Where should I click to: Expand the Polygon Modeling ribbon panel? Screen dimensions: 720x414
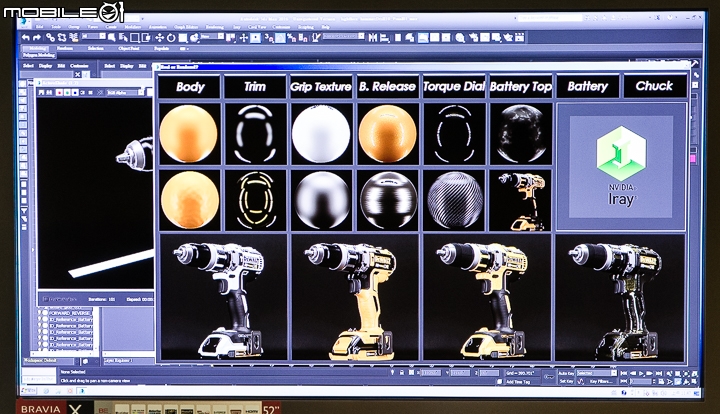[39, 55]
